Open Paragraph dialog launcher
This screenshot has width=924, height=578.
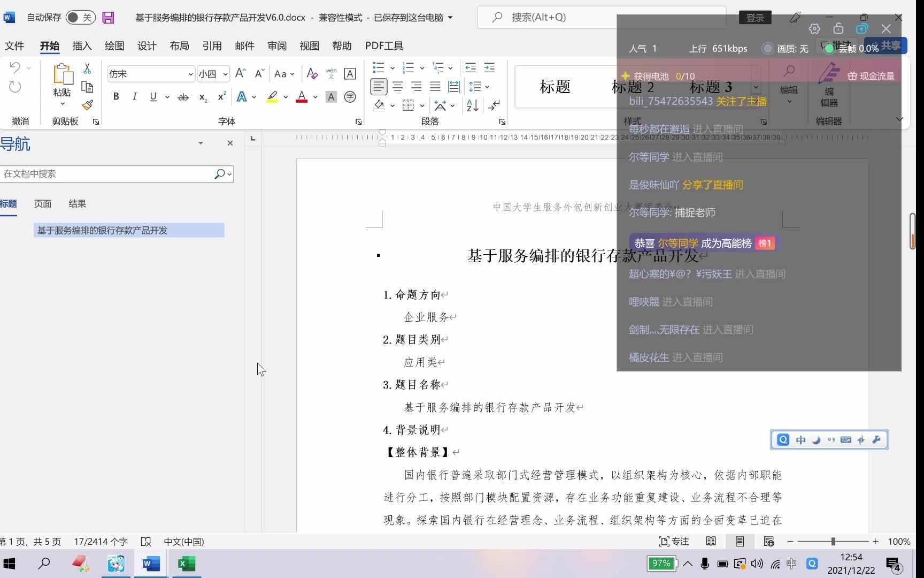pos(502,122)
